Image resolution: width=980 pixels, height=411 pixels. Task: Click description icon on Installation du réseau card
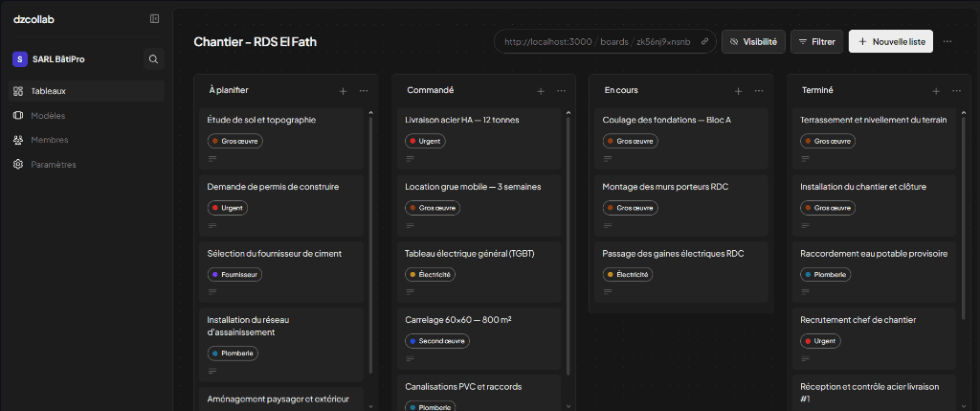(212, 371)
